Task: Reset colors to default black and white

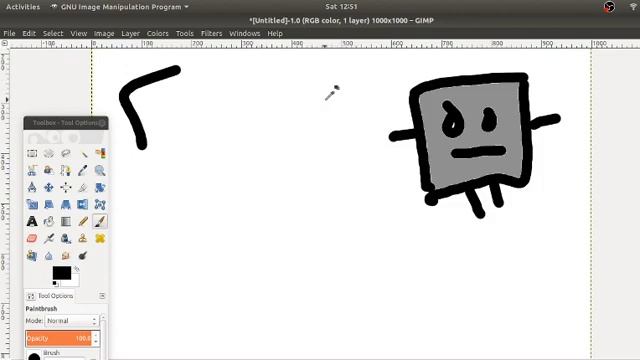Action: tap(55, 283)
